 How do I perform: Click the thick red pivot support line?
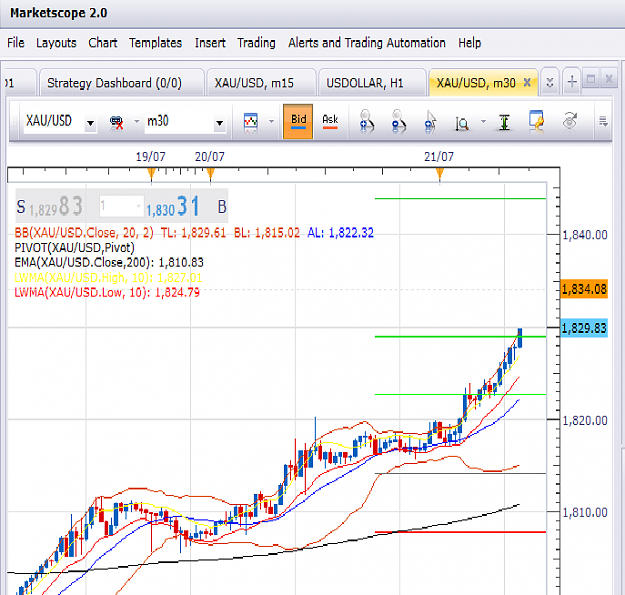pos(460,532)
